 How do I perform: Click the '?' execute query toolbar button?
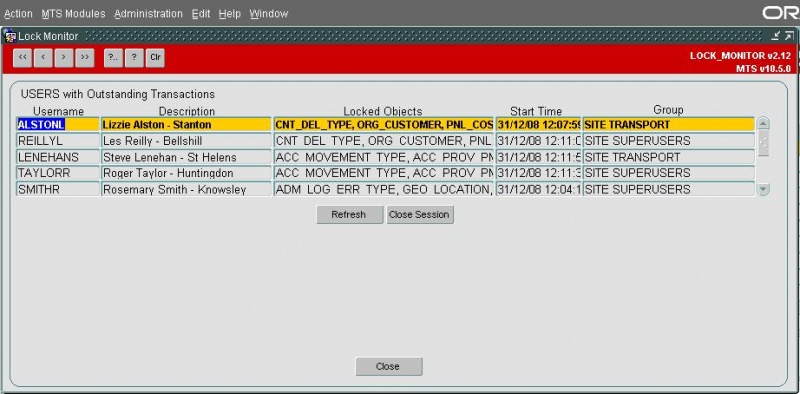coord(134,58)
